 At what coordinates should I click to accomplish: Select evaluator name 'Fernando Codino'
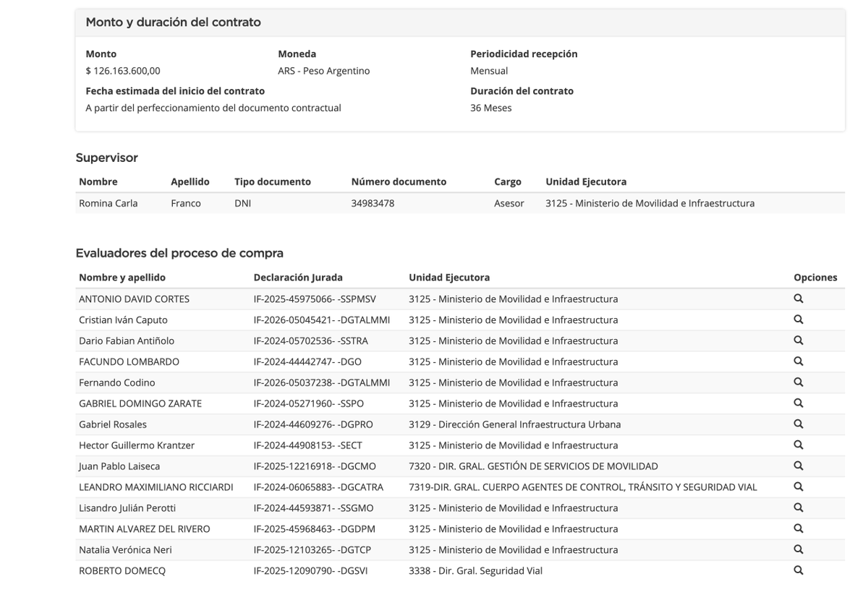coord(117,382)
